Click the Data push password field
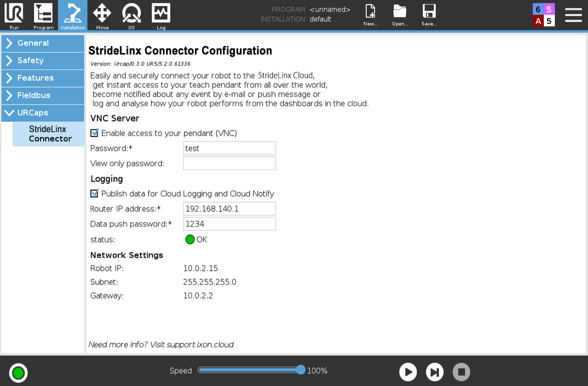The image size is (588, 386). click(x=230, y=224)
